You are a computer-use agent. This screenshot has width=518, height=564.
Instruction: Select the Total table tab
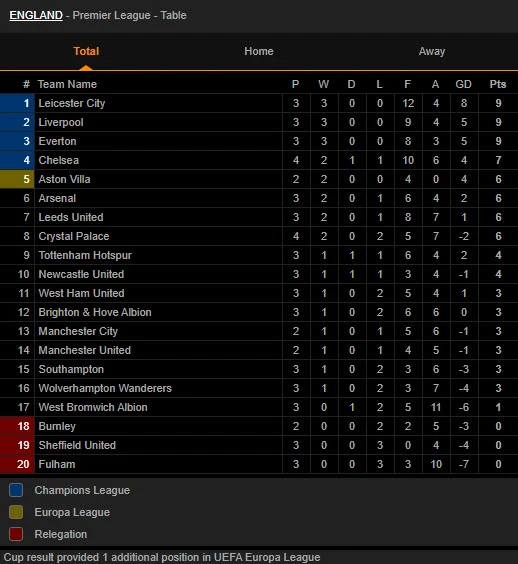coord(86,51)
